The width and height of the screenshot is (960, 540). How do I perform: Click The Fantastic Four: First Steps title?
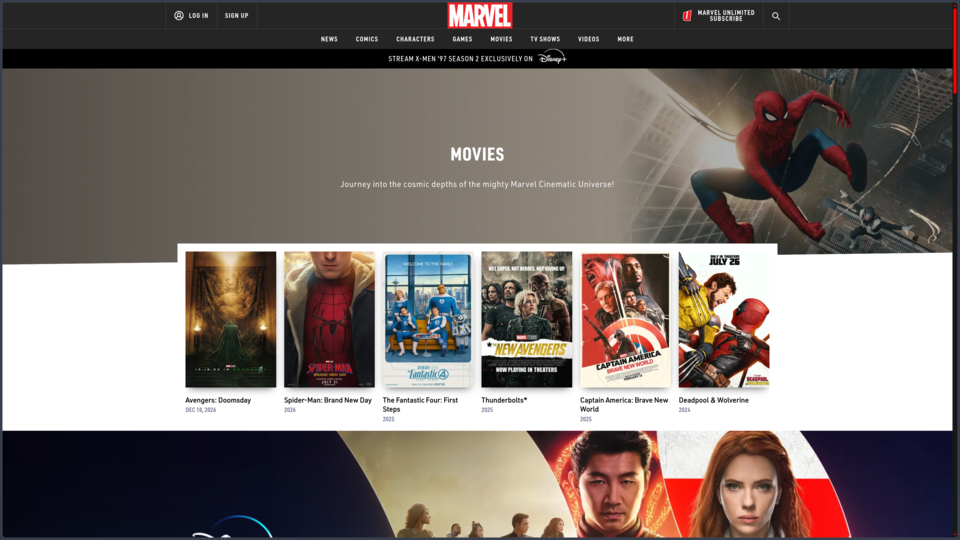pos(420,405)
